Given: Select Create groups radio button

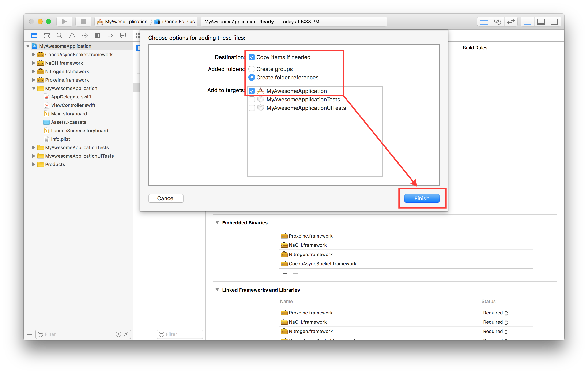Looking at the screenshot, I should click(251, 69).
